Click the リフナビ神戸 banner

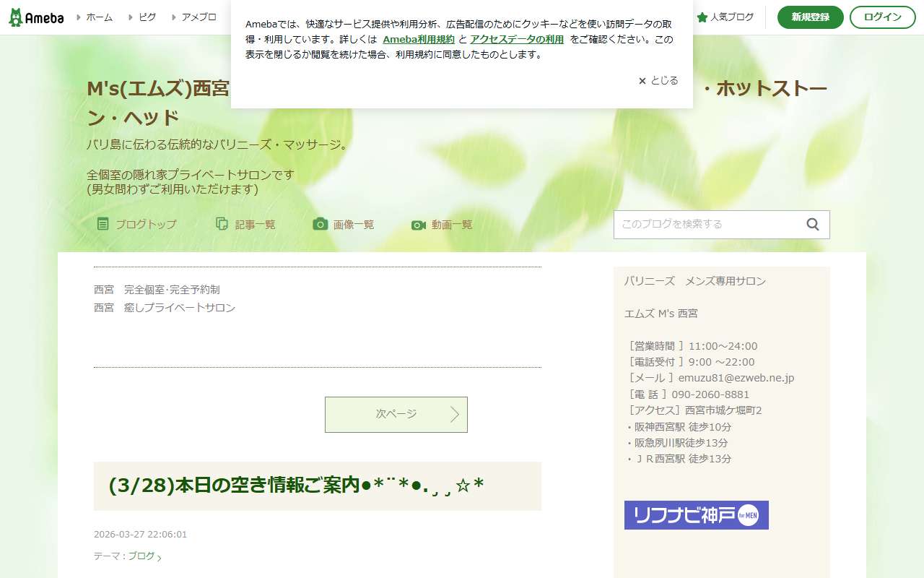pos(696,515)
